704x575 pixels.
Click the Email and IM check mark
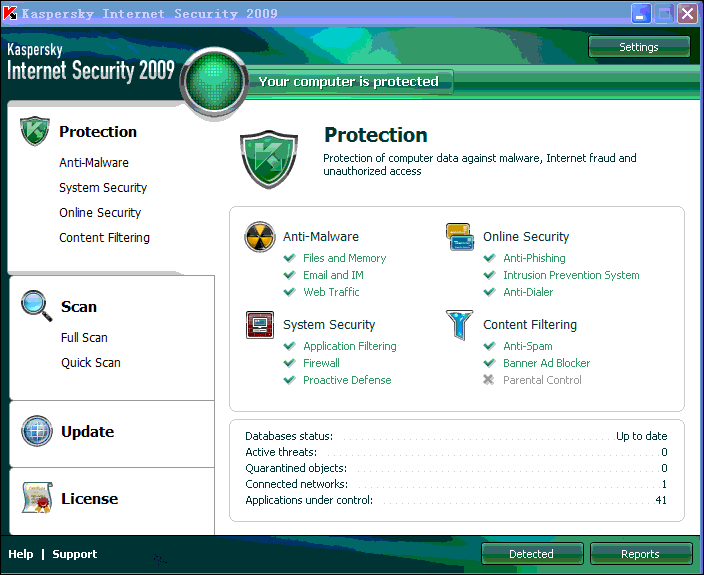pyautogui.click(x=290, y=275)
